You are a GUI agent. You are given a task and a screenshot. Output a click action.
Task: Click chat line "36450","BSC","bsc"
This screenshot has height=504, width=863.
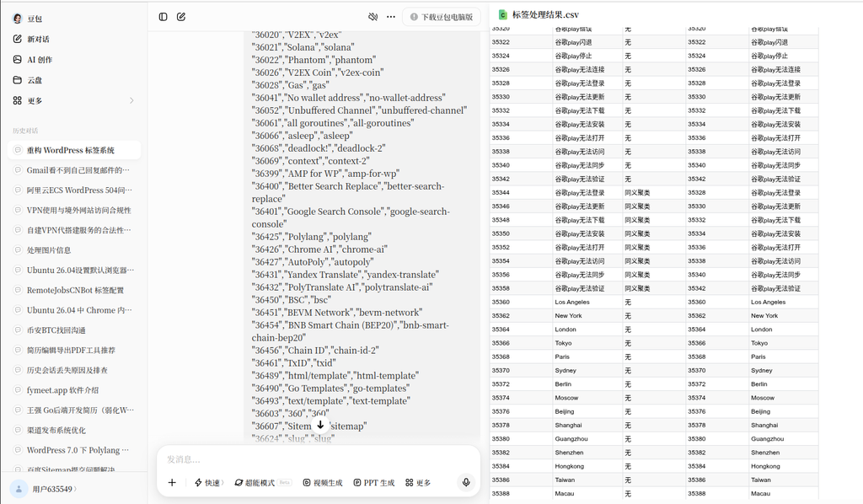pyautogui.click(x=291, y=300)
